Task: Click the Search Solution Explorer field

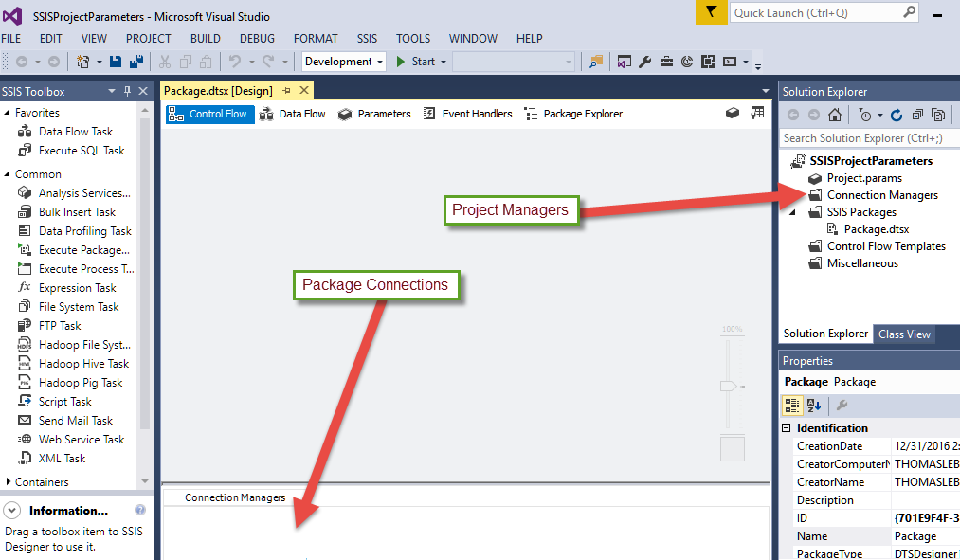Action: tap(869, 138)
